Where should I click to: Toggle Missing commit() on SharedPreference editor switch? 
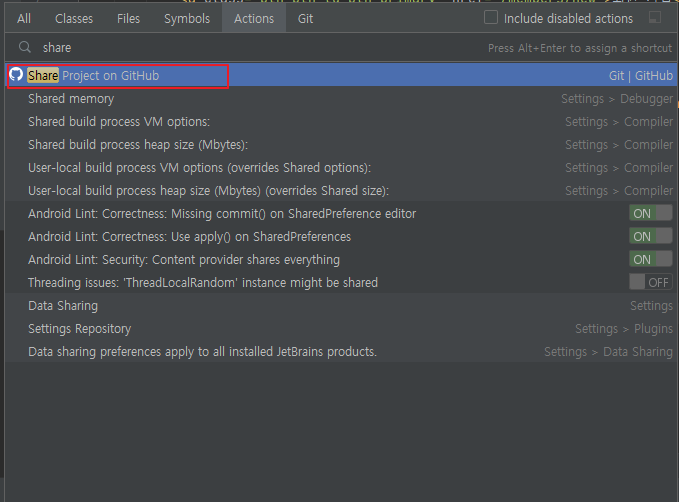coord(650,214)
